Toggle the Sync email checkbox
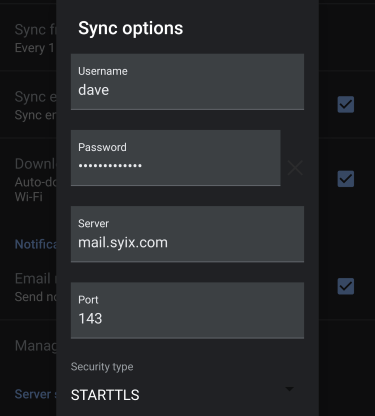Image resolution: width=375 pixels, height=416 pixels. [x=346, y=105]
